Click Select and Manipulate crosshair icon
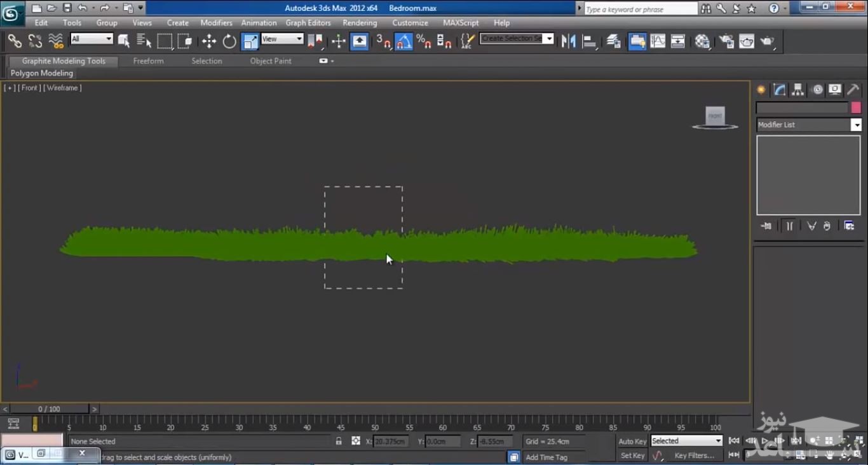 (338, 41)
